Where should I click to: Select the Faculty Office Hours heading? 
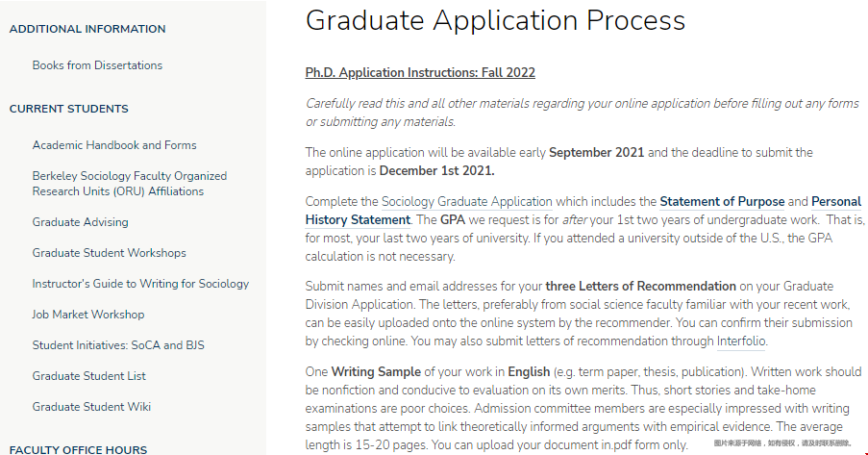tap(78, 449)
